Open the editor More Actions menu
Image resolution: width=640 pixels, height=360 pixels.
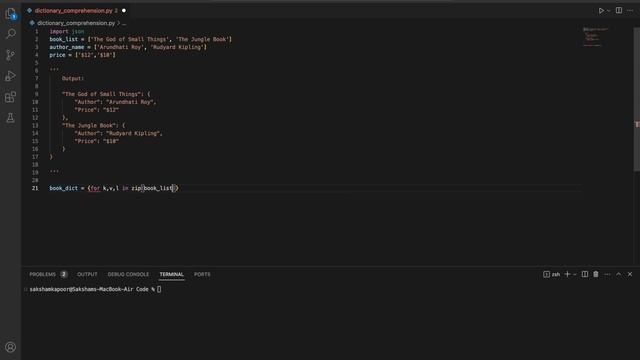pos(630,11)
